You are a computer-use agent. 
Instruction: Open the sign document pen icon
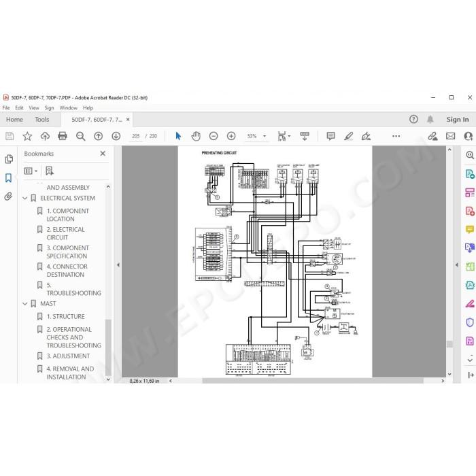coord(366,136)
